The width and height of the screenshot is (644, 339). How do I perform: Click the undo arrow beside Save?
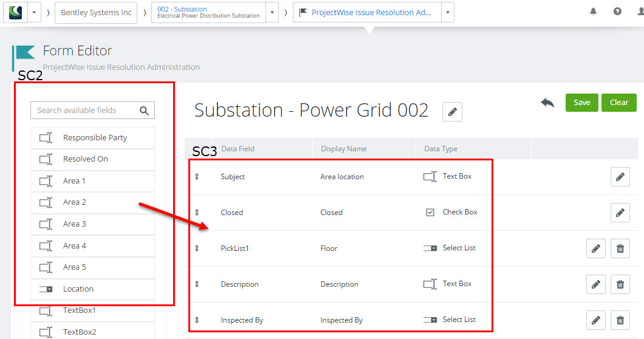pos(547,103)
